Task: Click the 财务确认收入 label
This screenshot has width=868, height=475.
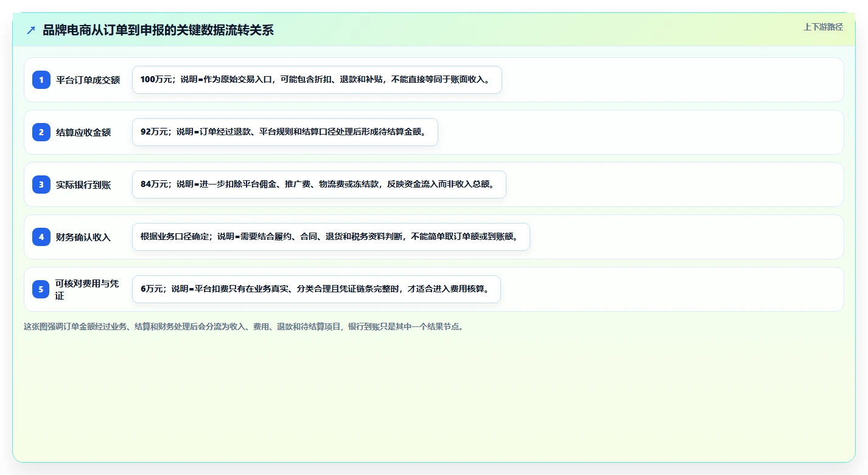Action: coord(83,237)
